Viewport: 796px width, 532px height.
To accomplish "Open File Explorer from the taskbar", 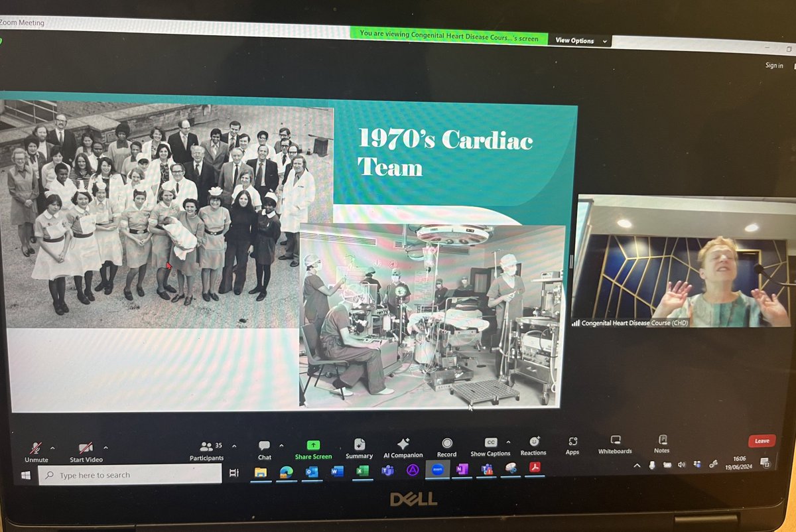I will 261,472.
